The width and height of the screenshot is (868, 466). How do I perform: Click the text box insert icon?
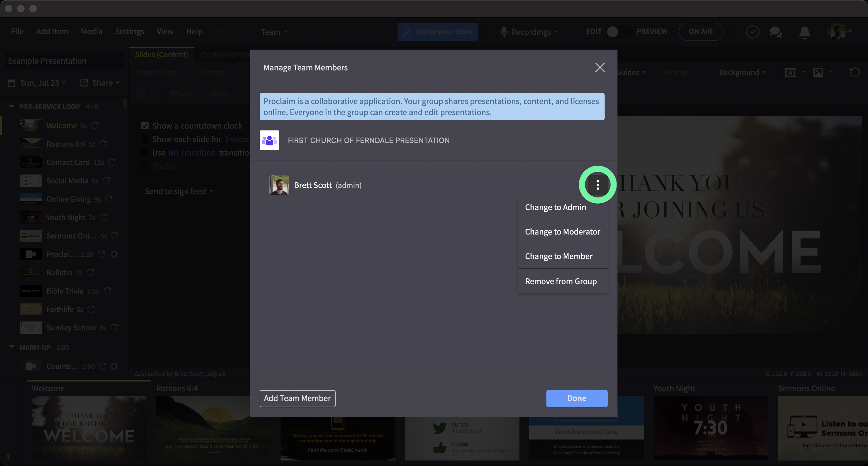coord(790,72)
